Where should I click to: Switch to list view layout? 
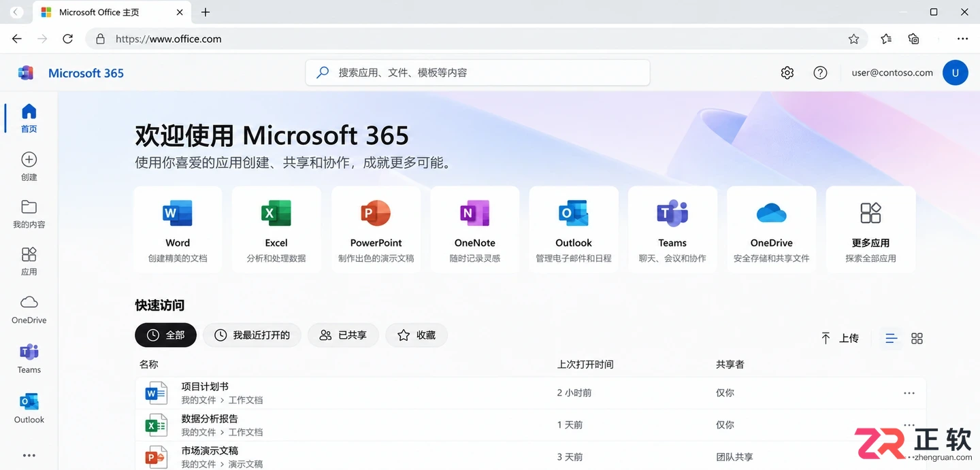(x=891, y=338)
